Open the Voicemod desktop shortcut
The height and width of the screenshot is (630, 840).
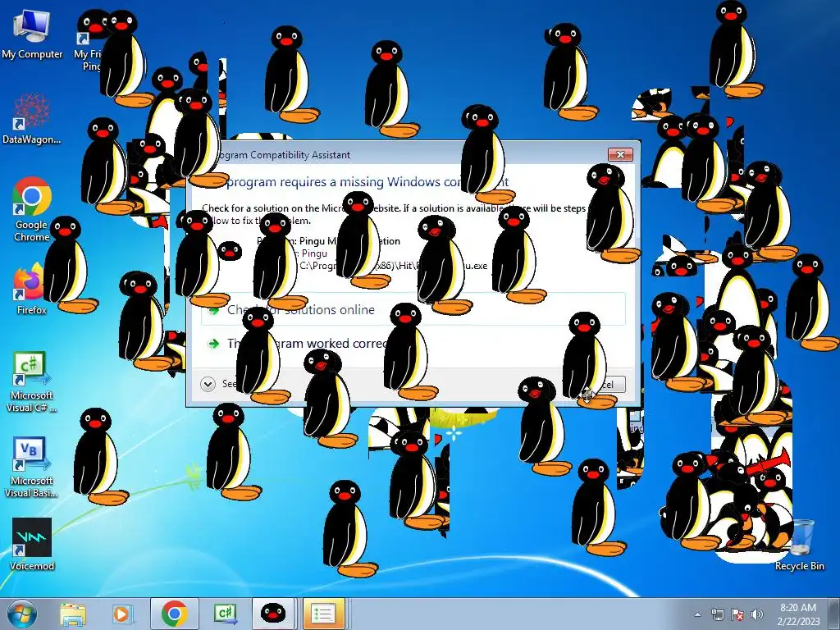coord(32,544)
